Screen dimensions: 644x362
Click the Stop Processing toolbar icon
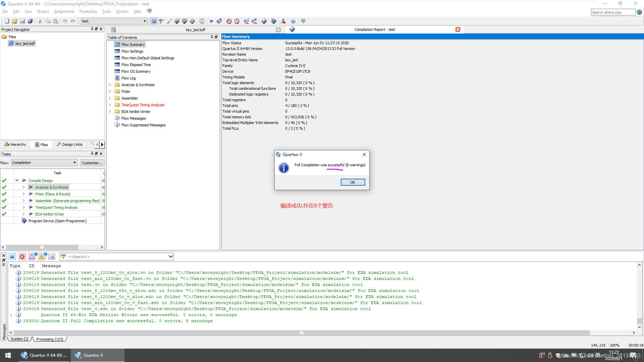202,21
